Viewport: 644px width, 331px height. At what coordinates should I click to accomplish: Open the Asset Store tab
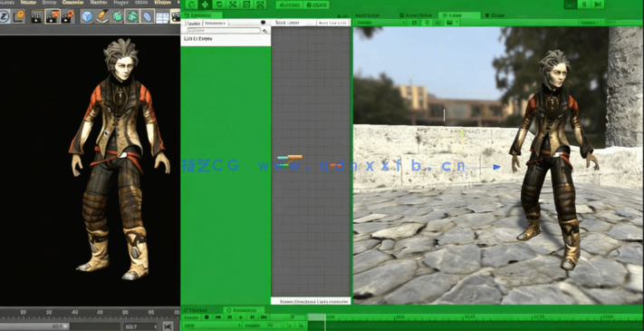click(x=416, y=15)
